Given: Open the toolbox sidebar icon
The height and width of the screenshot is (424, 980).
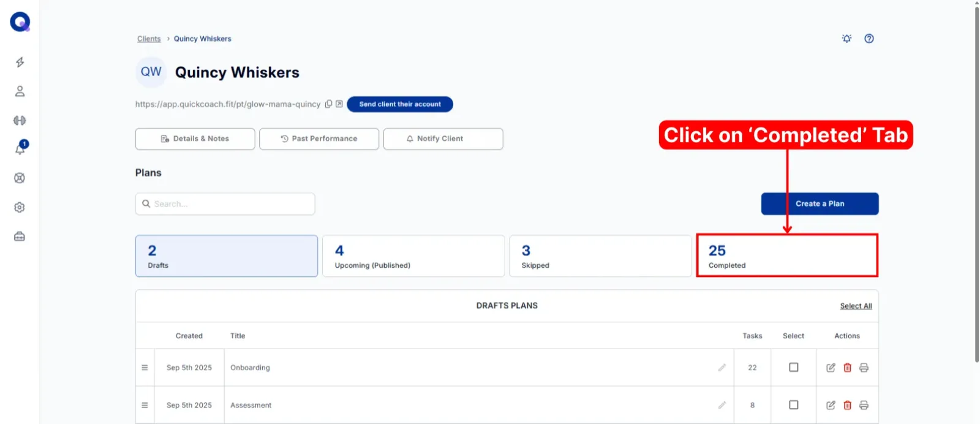Looking at the screenshot, I should pyautogui.click(x=20, y=237).
